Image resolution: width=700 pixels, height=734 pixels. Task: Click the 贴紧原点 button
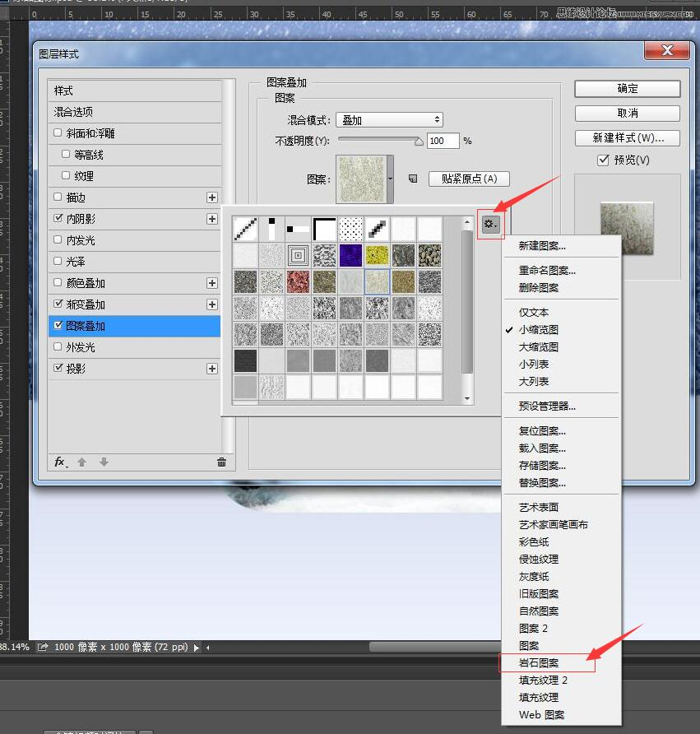click(x=469, y=179)
